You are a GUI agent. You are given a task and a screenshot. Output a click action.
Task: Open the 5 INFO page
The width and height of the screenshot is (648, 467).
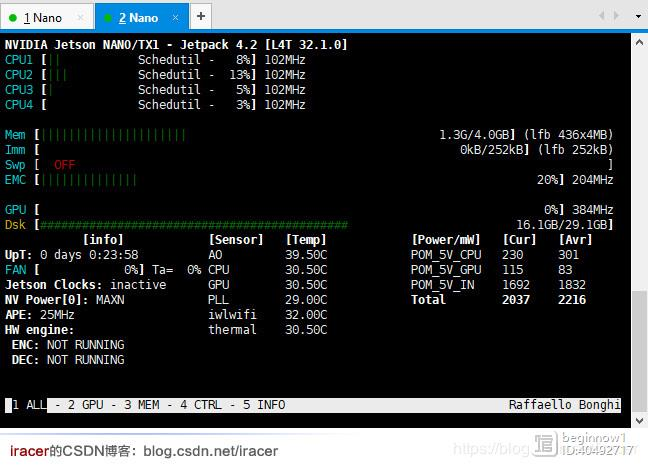point(264,405)
